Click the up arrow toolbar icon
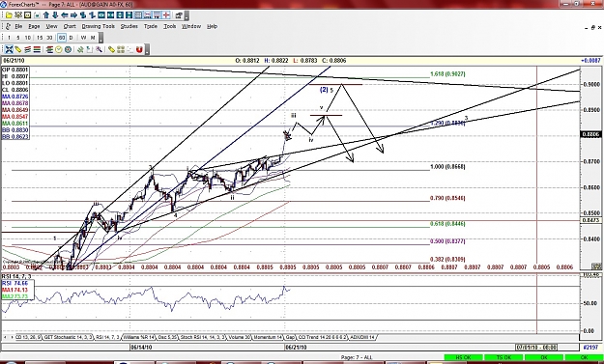This screenshot has width=604, height=364. point(46,15)
